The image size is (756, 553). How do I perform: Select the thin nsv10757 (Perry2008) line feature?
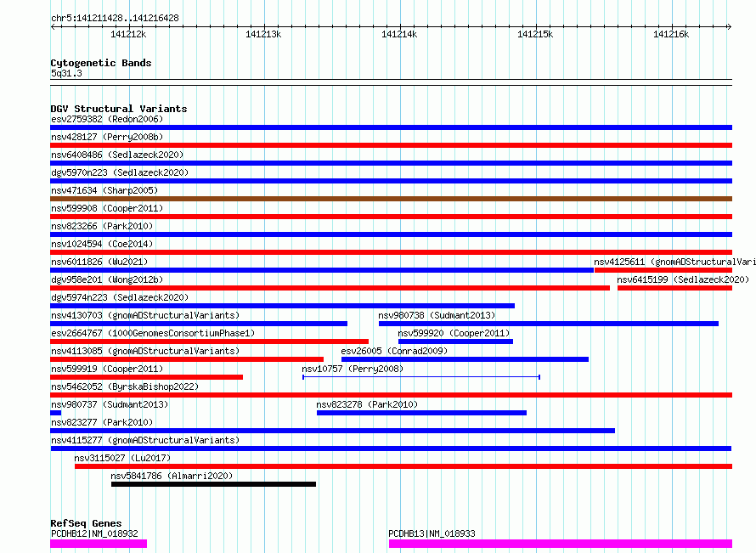click(421, 377)
